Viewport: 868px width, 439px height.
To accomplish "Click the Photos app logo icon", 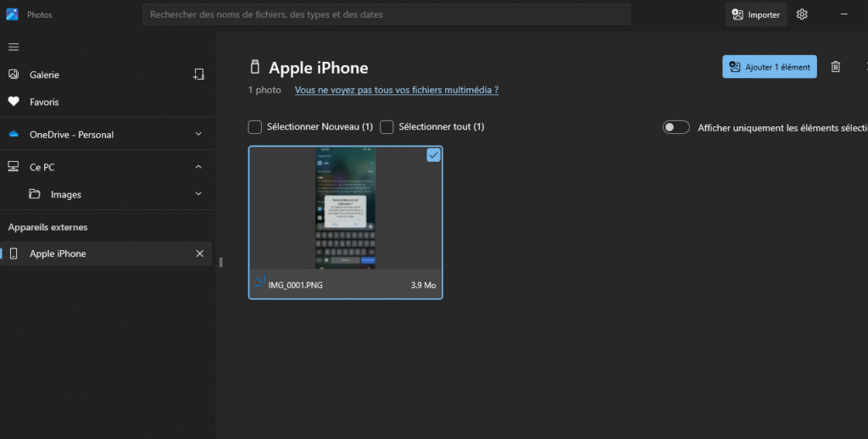I will point(12,14).
